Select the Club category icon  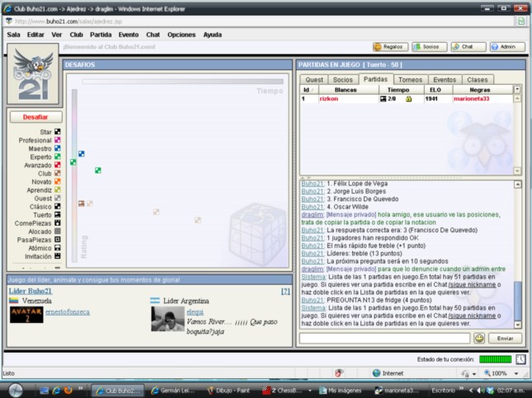point(58,173)
